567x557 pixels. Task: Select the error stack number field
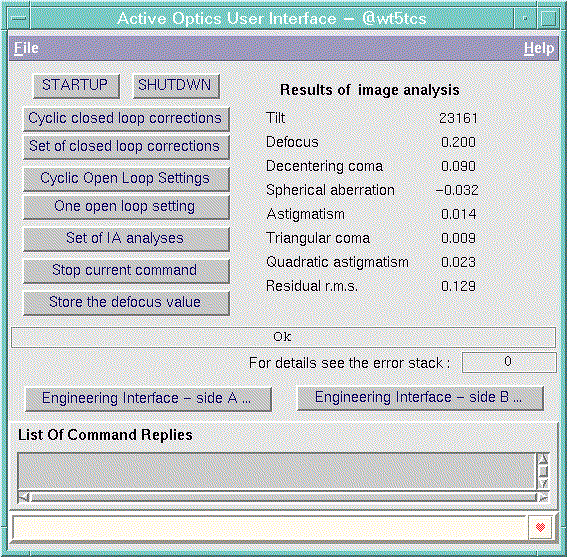click(509, 362)
